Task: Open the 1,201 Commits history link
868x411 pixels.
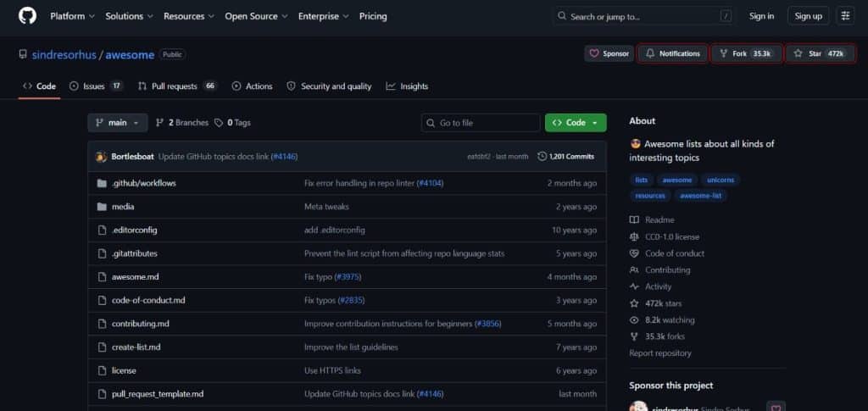Action: coord(565,157)
